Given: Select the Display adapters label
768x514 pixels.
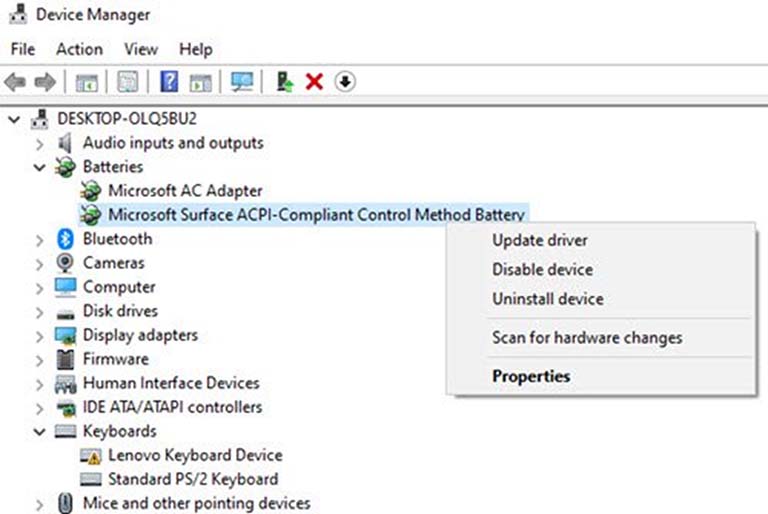Looking at the screenshot, I should (x=141, y=335).
